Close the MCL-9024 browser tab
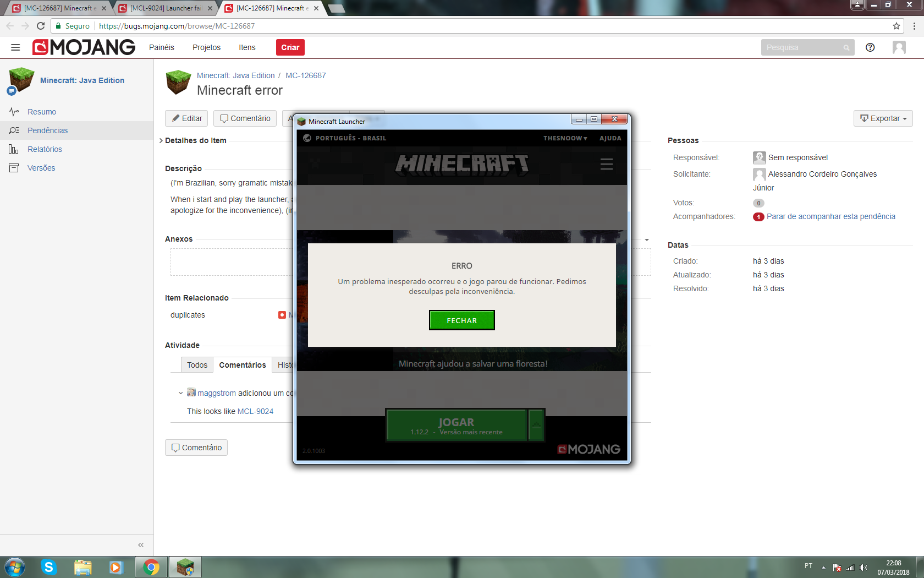This screenshot has height=578, width=924. point(210,8)
